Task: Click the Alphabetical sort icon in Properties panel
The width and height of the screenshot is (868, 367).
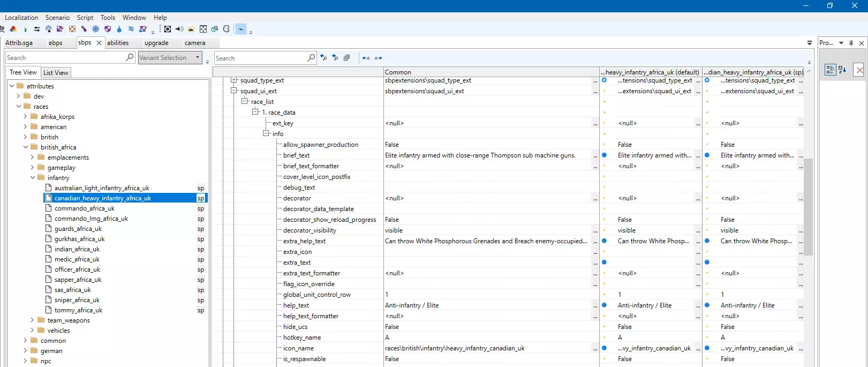Action: (x=842, y=70)
